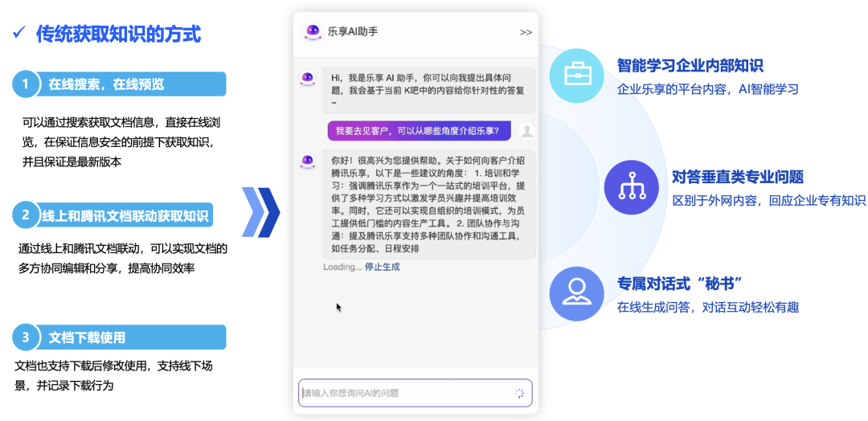The image size is (868, 421).
Task: Click the purple user message about 介绍乐享
Action: [x=419, y=131]
